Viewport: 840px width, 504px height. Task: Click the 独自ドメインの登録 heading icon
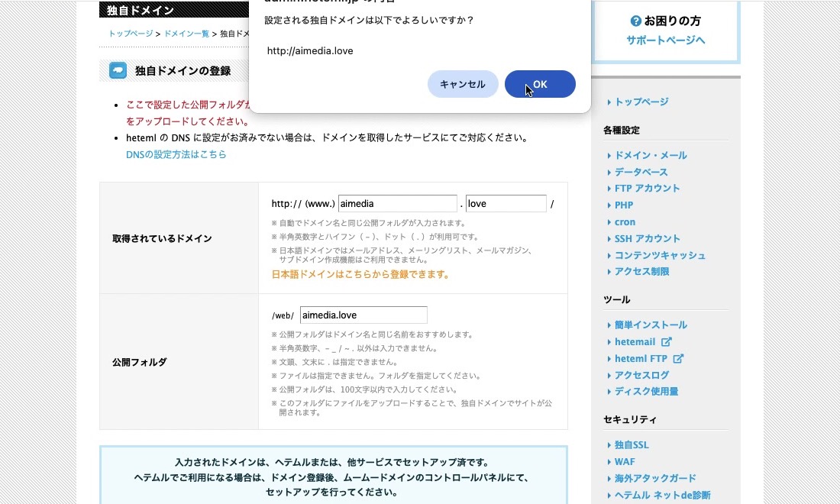118,70
